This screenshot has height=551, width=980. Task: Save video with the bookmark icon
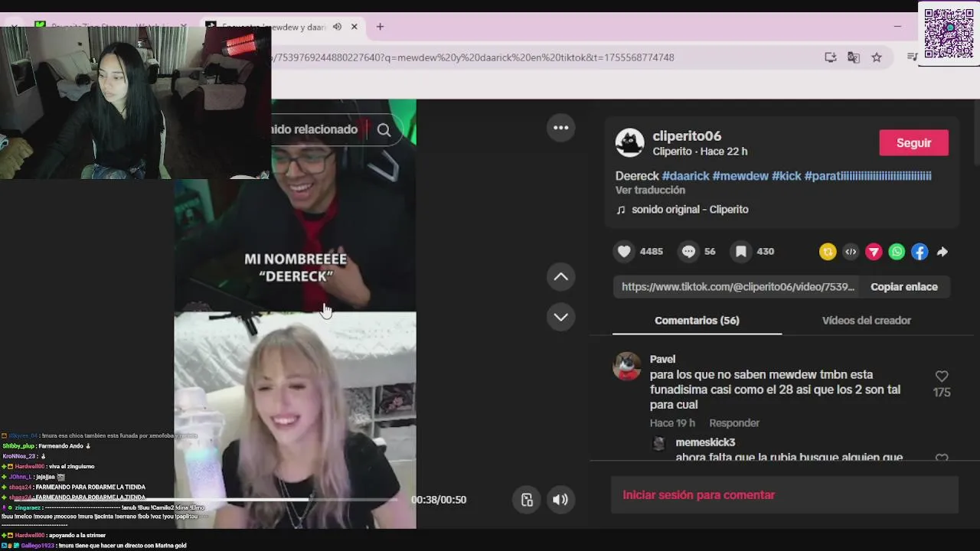pyautogui.click(x=741, y=252)
